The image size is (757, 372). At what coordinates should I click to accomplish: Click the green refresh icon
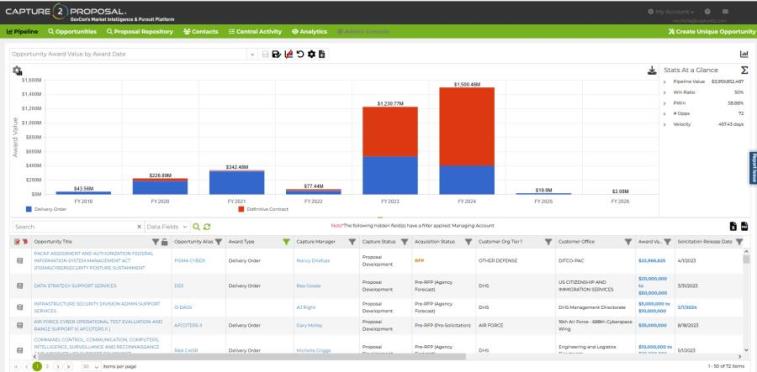[x=207, y=227]
